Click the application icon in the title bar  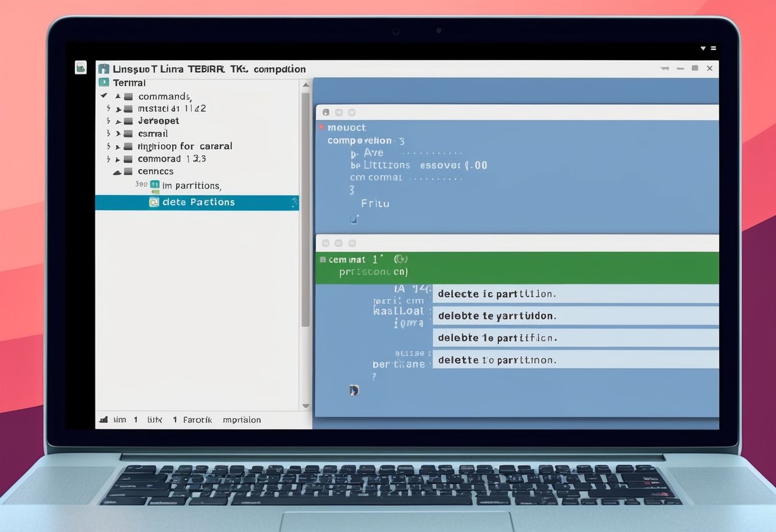point(104,68)
